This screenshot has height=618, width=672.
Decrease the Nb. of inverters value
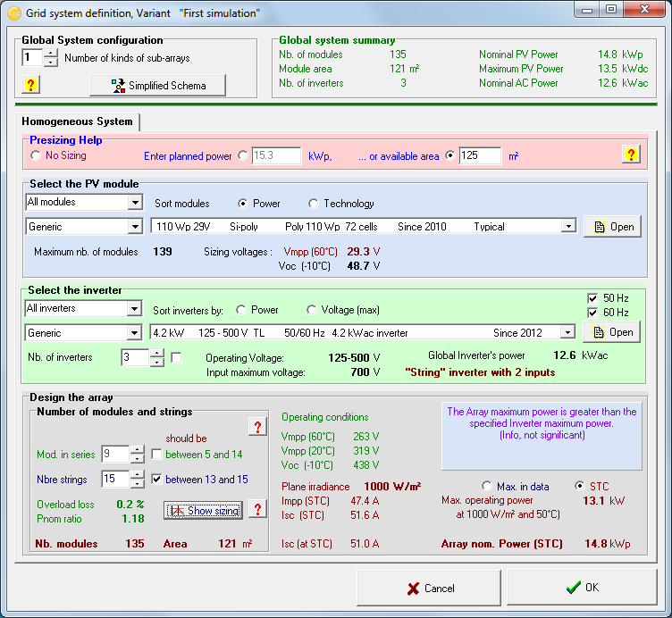pos(157,363)
